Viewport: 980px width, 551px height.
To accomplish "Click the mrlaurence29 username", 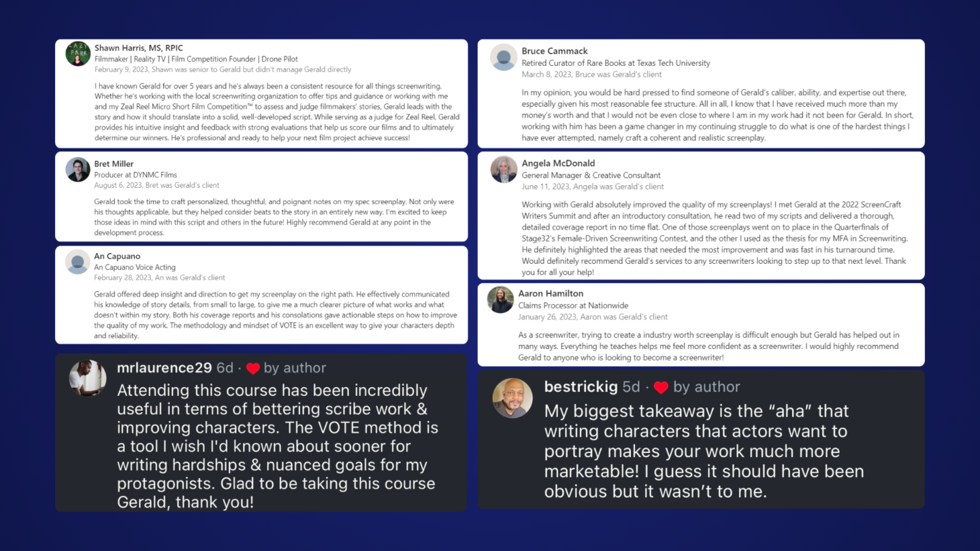I will tap(164, 368).
